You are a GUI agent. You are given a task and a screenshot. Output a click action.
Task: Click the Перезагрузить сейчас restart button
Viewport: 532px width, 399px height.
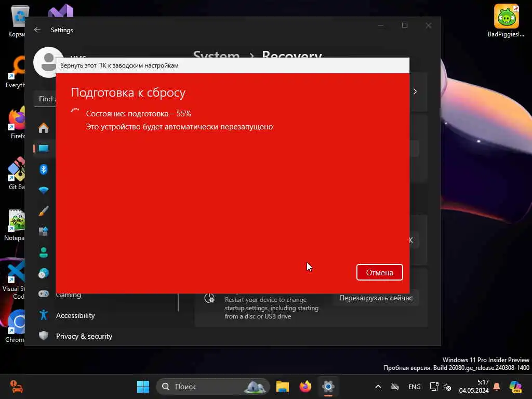tap(376, 298)
